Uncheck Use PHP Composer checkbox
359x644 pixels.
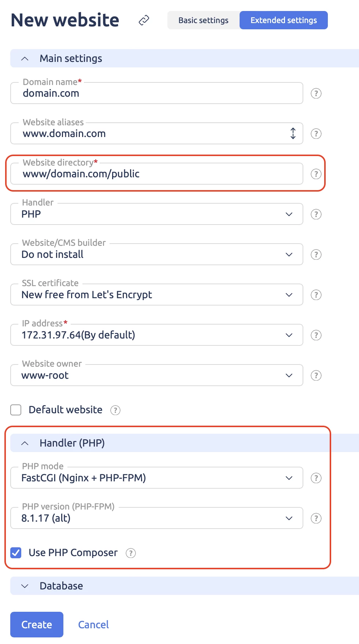[16, 553]
